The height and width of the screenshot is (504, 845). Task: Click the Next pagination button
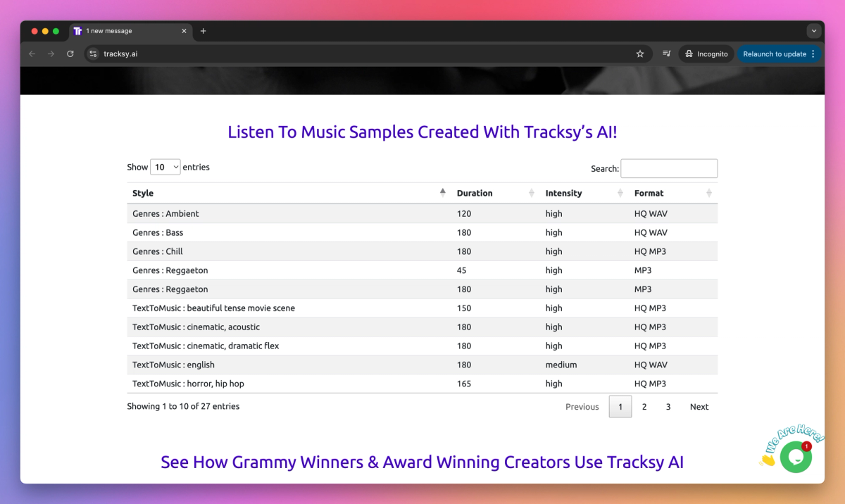pos(699,407)
